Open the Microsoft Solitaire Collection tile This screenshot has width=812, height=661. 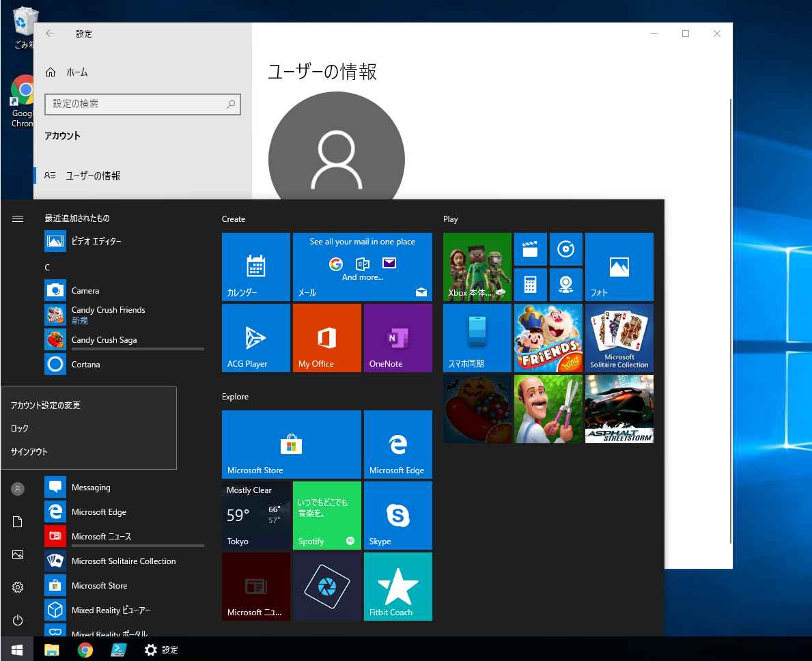(x=619, y=338)
